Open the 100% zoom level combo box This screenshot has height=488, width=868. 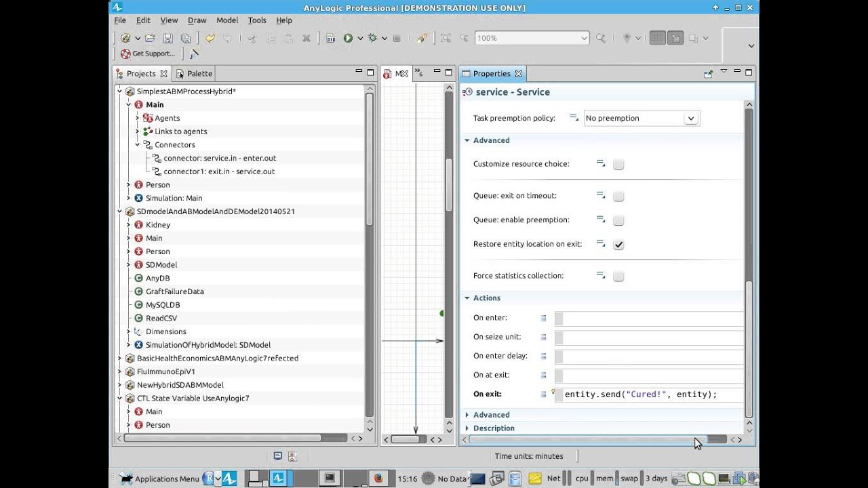click(532, 39)
